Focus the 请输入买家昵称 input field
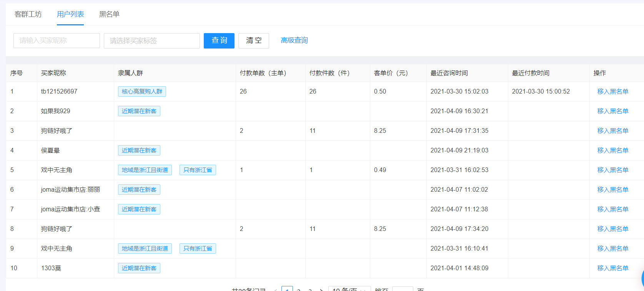644x291 pixels. 57,40
